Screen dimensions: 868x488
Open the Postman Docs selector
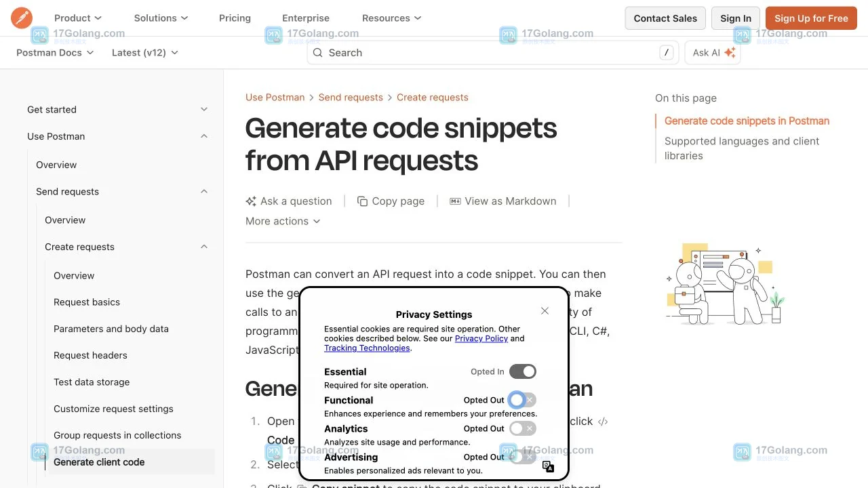coord(55,53)
